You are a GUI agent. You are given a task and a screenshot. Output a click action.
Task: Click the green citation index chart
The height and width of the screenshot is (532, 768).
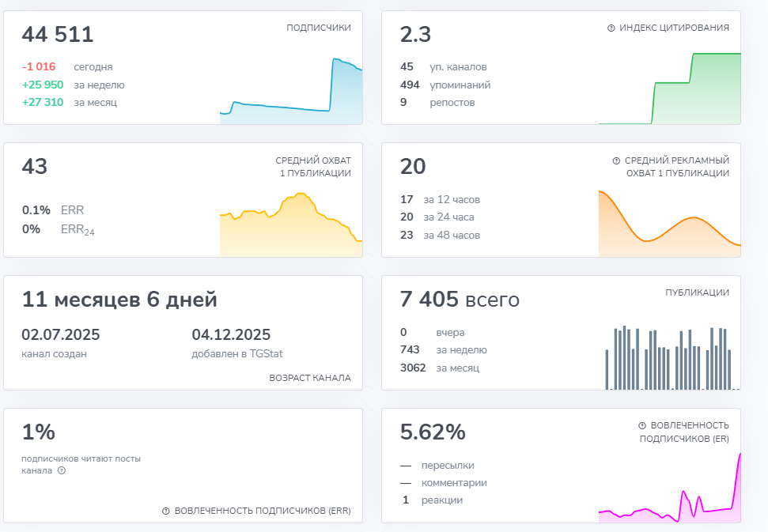pos(670,89)
